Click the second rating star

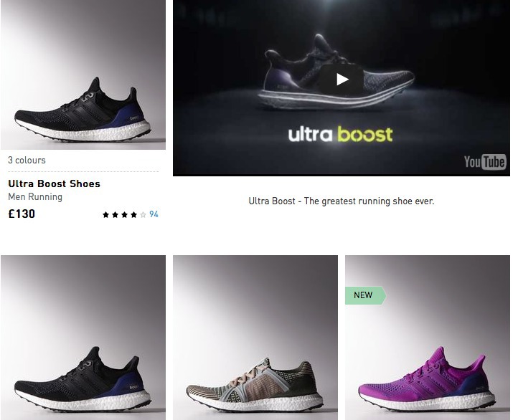point(116,215)
